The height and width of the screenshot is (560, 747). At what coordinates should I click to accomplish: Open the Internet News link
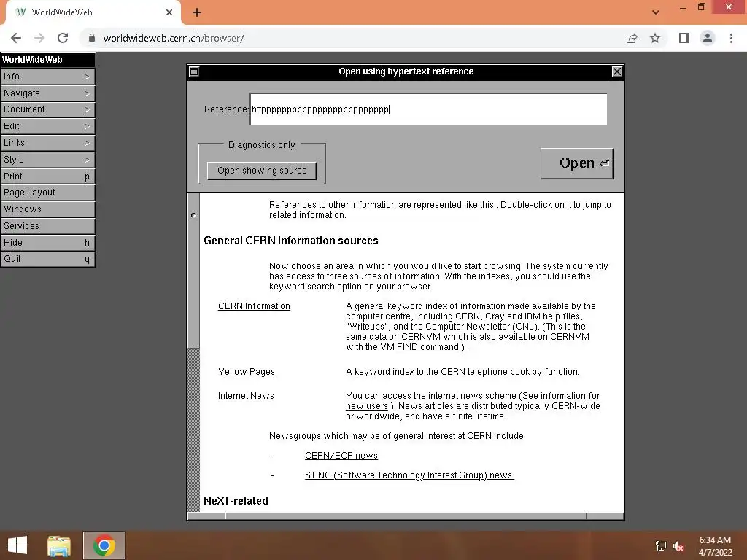pos(246,396)
